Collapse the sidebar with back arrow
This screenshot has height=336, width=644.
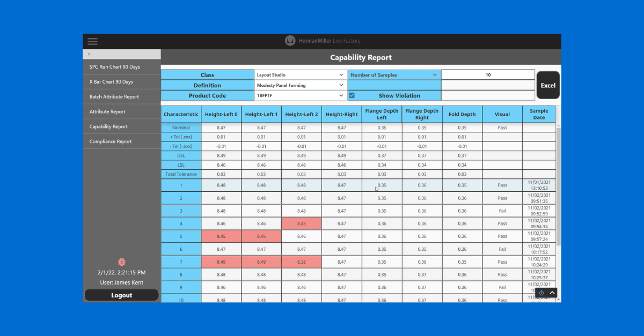[89, 54]
